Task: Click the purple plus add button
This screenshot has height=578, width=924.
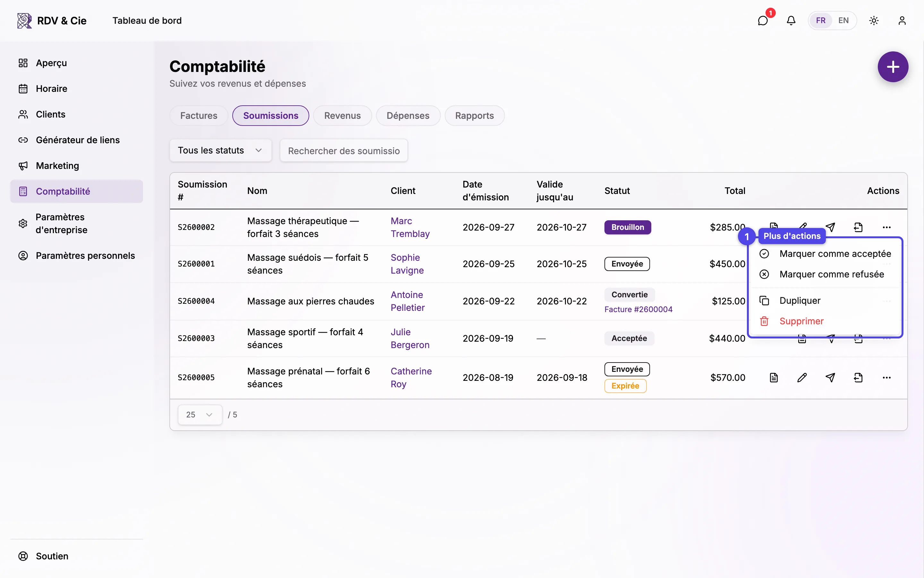Action: tap(893, 67)
